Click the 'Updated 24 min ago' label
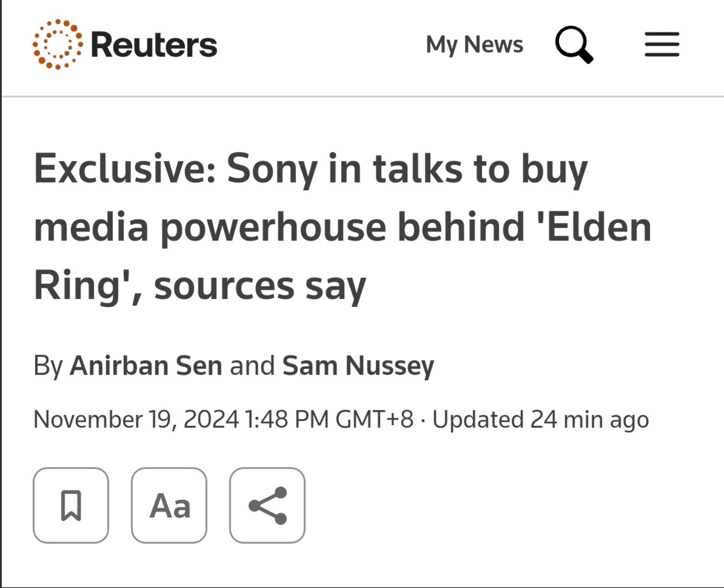Image resolution: width=724 pixels, height=588 pixels. coord(540,419)
